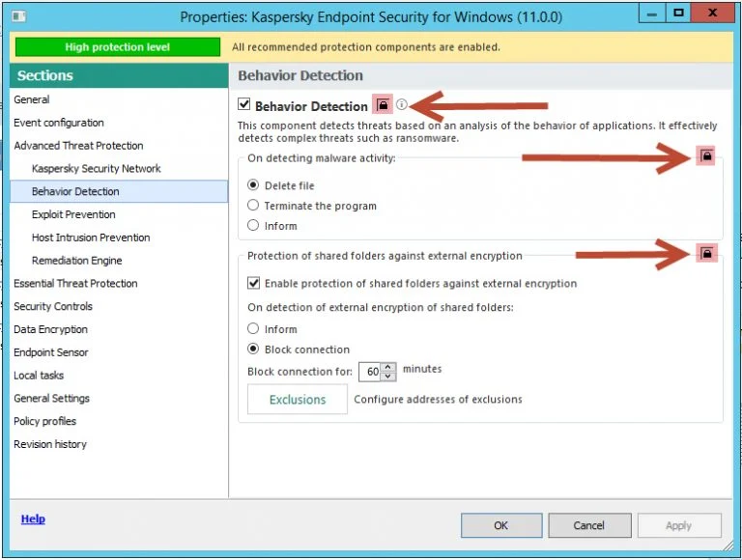
Task: Open the Help link
Action: 33,519
